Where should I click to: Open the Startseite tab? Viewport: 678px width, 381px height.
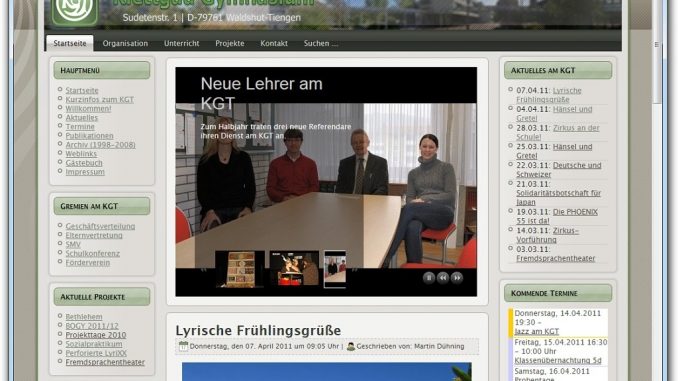coord(70,43)
